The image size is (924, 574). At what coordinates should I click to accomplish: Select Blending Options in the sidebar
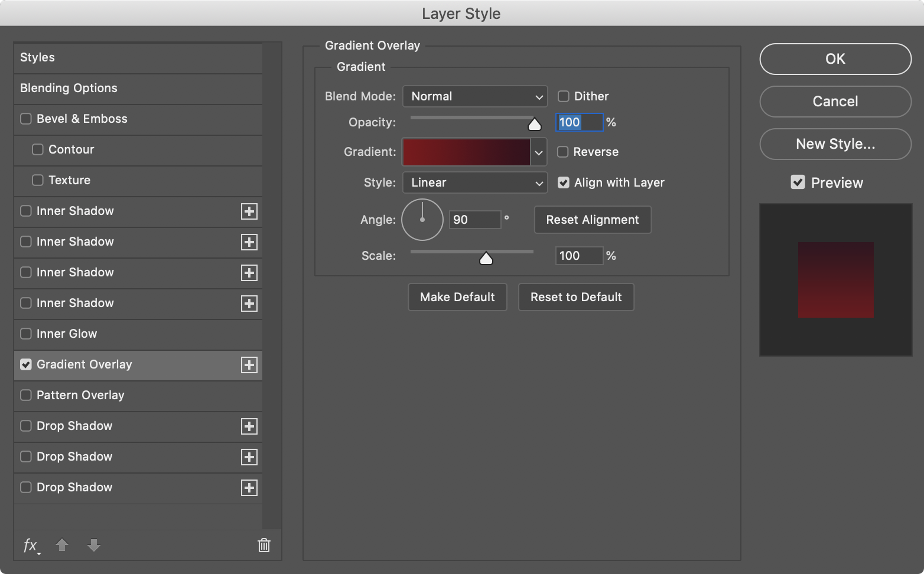coord(69,88)
